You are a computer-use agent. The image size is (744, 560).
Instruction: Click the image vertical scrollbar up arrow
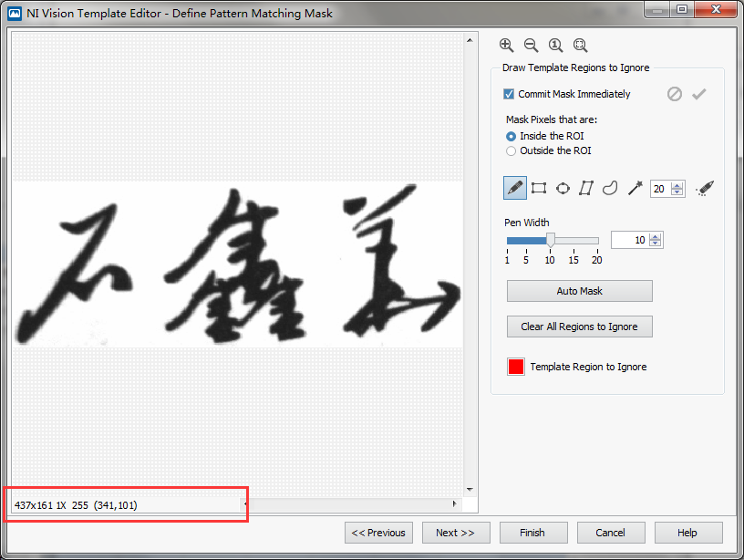click(x=470, y=40)
